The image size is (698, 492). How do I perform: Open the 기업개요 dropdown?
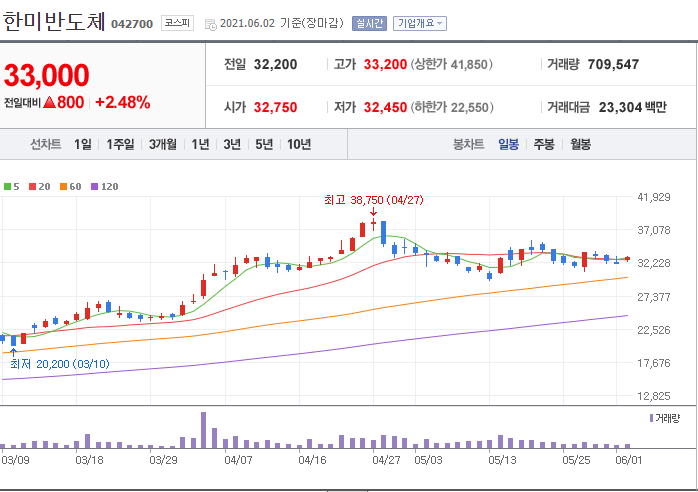420,24
